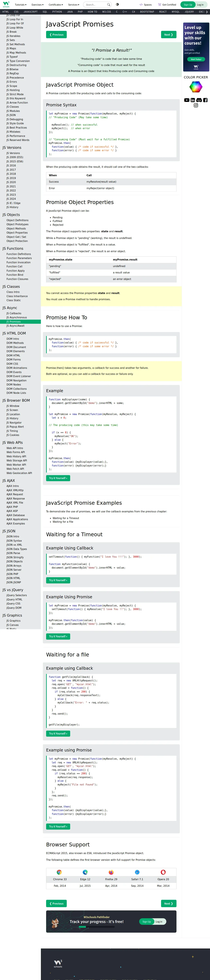Image resolution: width=210 pixels, height=980 pixels.
Task: Click 'Waiting for a Timeout' bullet text
Action: pos(66,518)
